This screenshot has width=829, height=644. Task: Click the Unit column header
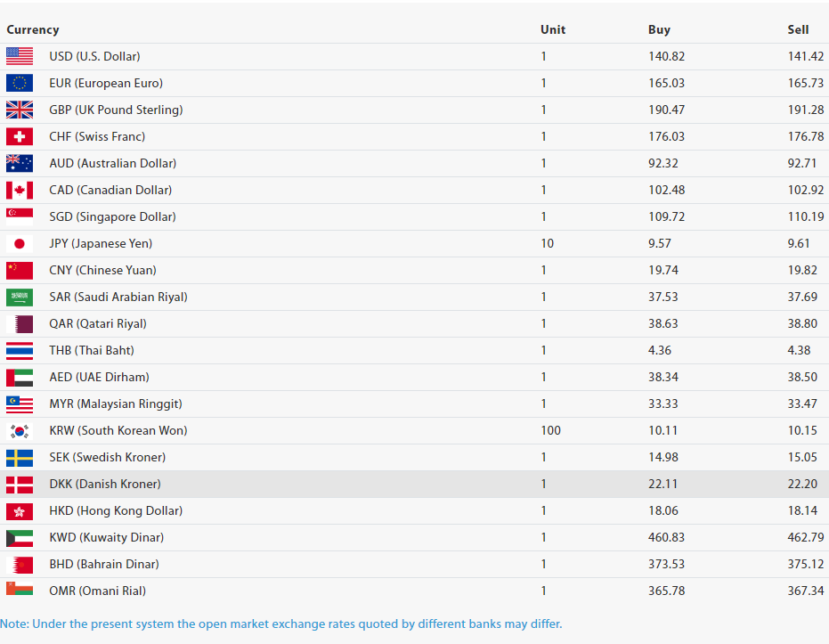coord(553,29)
